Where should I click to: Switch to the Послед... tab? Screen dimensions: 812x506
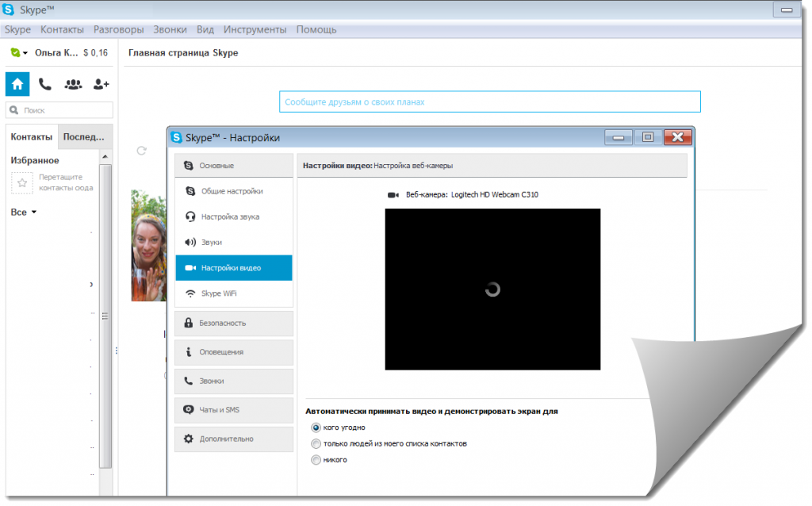coord(84,136)
